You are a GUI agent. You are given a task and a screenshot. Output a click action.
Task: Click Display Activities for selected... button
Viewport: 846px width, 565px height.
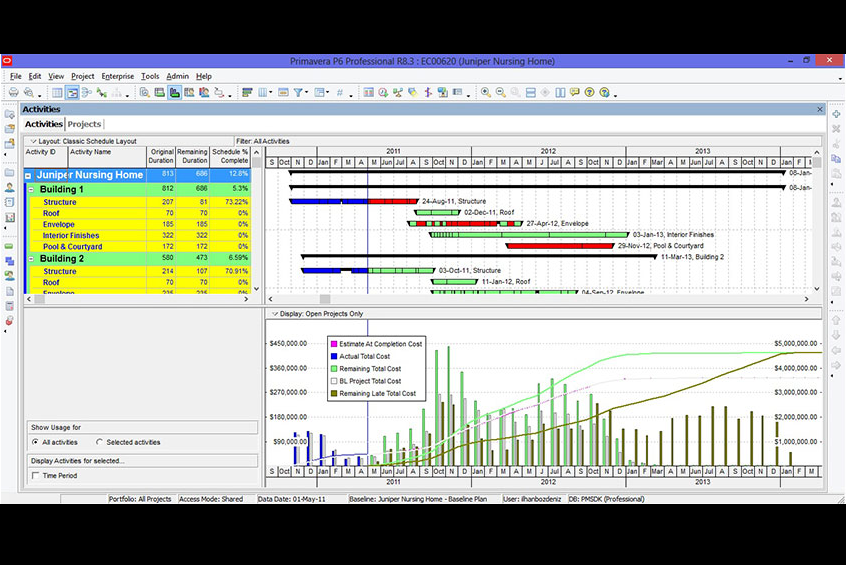click(x=142, y=461)
